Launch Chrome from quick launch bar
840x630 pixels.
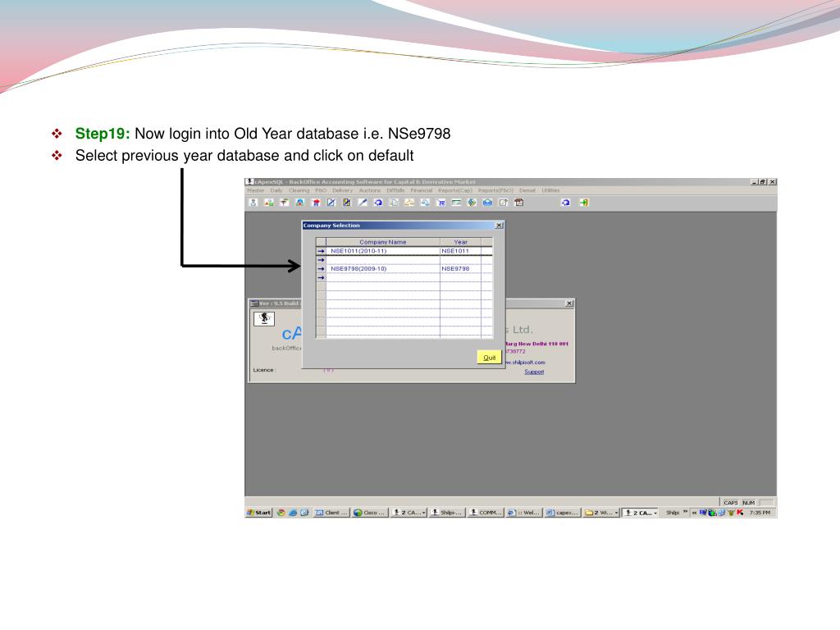pos(281,513)
